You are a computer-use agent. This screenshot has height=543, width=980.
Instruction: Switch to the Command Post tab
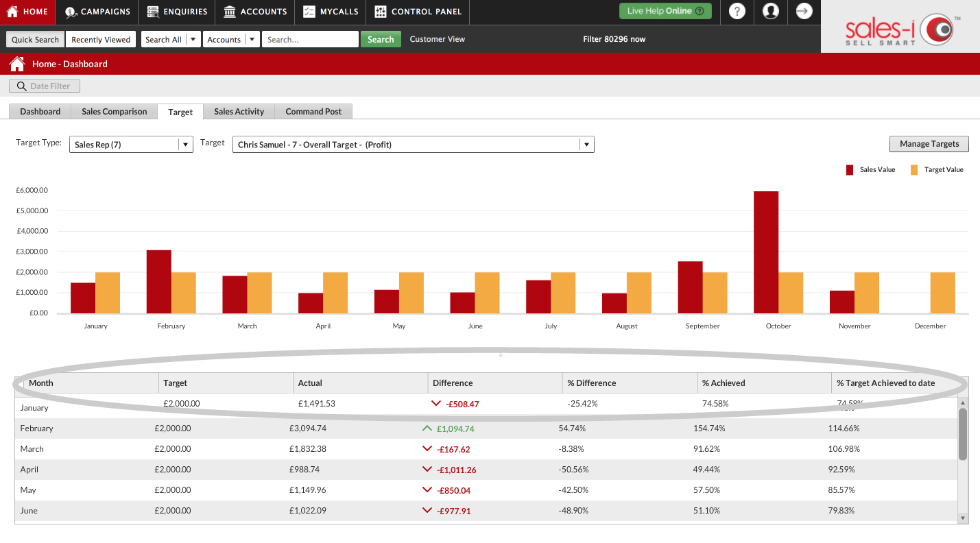pos(313,111)
